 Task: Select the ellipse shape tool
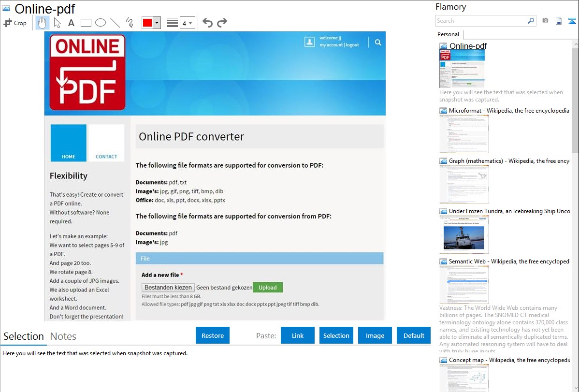click(x=101, y=23)
